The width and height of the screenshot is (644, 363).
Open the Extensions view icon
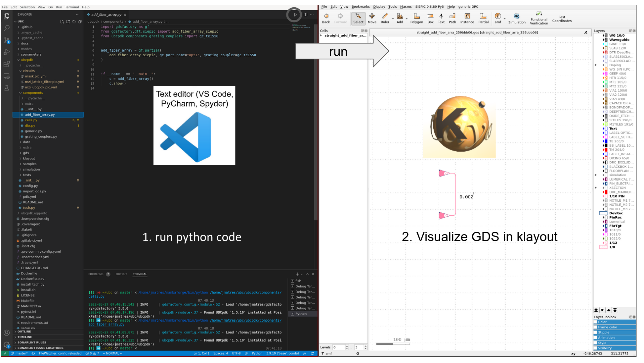pyautogui.click(x=7, y=64)
